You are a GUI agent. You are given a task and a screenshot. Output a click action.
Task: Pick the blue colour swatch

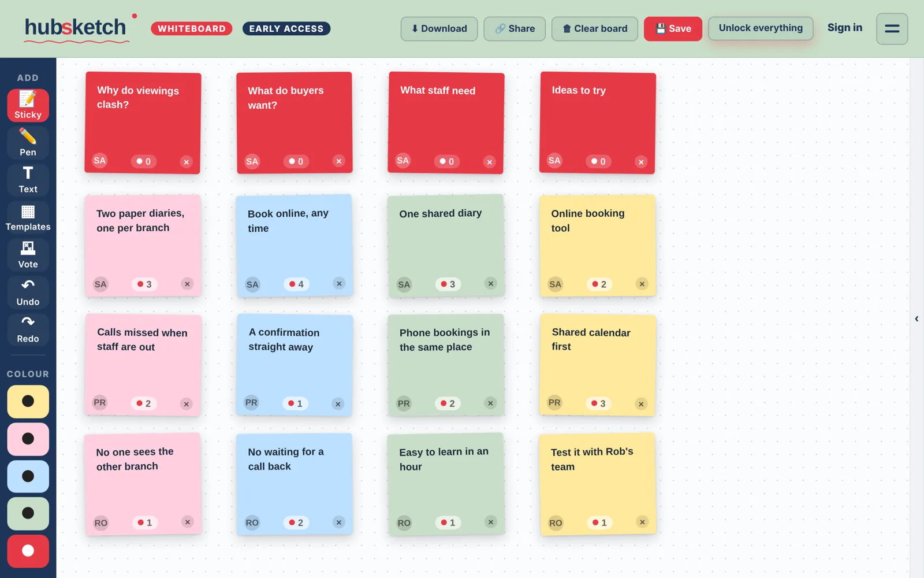click(x=28, y=476)
